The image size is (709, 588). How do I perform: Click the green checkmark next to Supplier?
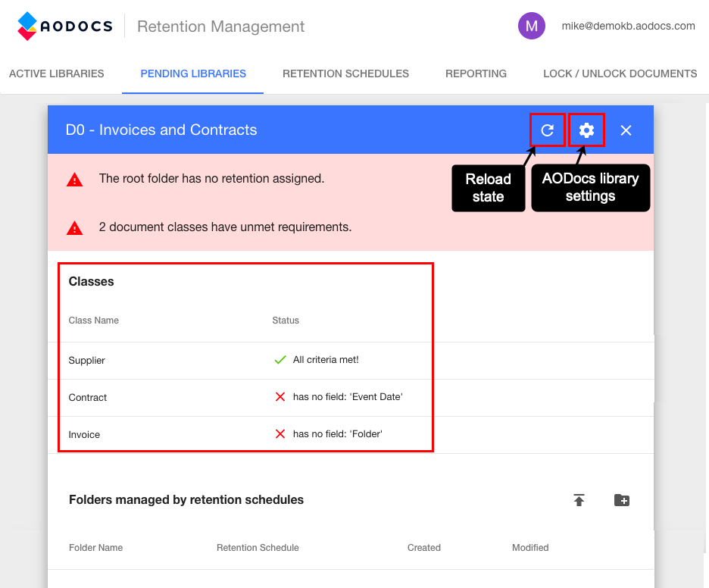[282, 359]
